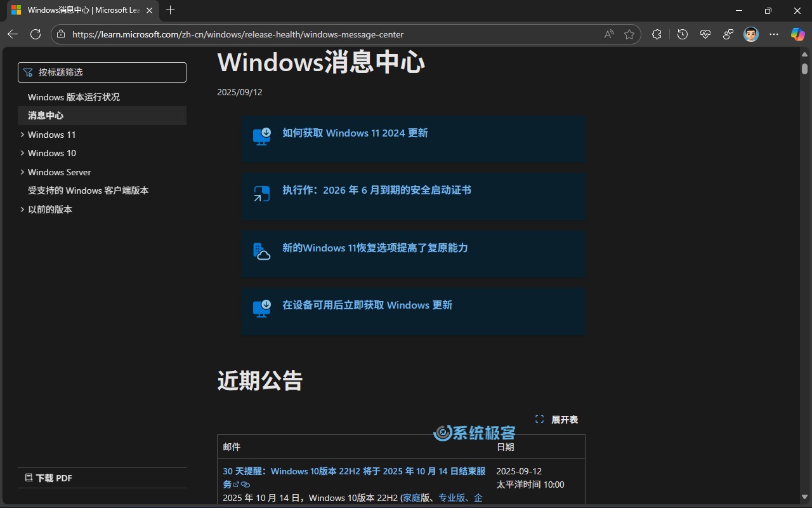
Task: Close the Windows消息中心 tab
Action: coord(150,10)
